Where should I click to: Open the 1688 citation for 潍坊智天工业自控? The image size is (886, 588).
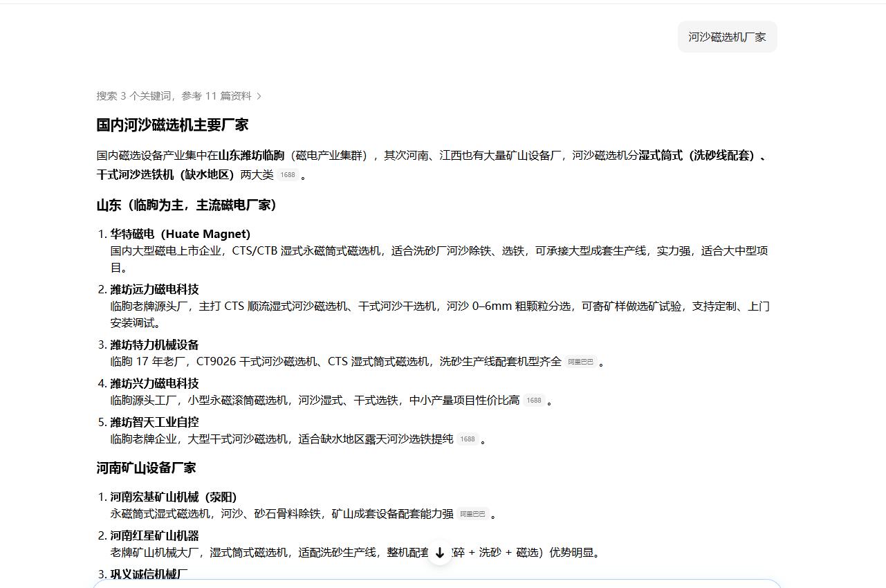pos(468,439)
